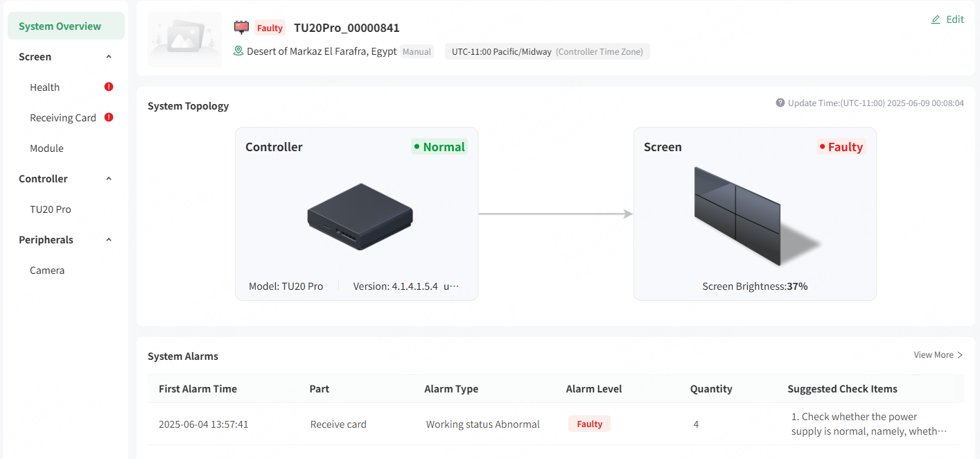Click the Screen Faulty status badge

[x=841, y=146]
